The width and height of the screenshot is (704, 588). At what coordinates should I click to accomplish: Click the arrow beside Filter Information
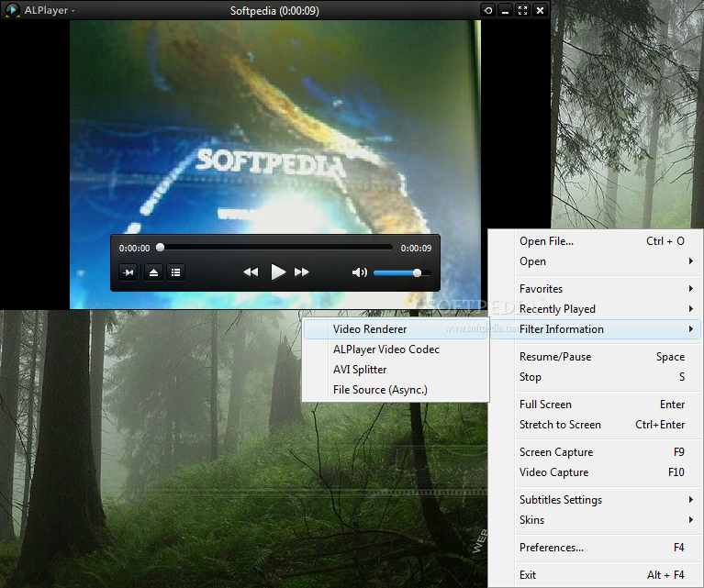point(691,329)
